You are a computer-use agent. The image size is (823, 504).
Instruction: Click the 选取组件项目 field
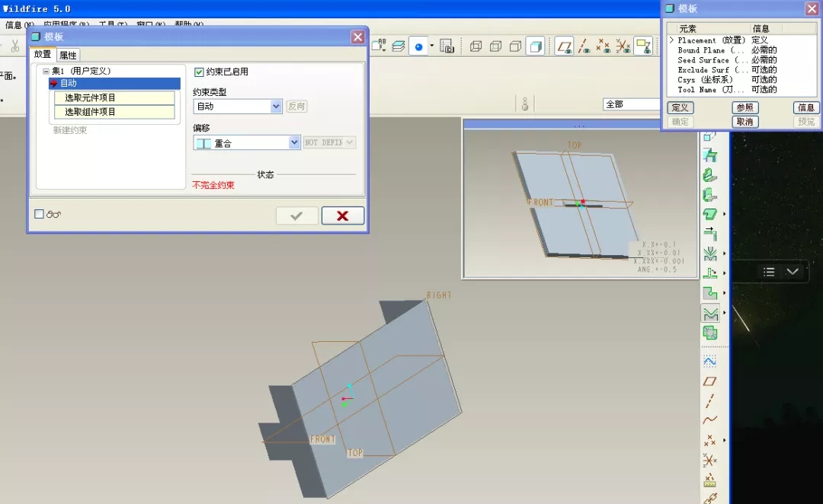click(x=114, y=112)
